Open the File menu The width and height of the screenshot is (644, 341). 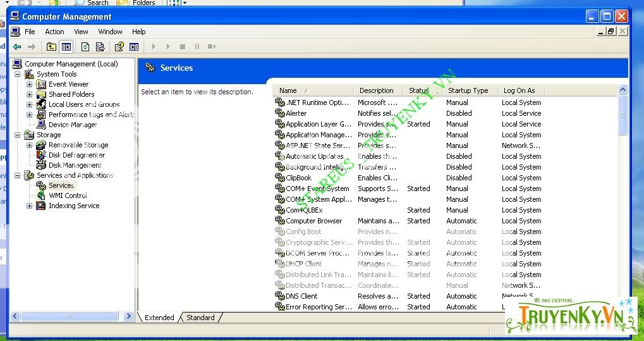[30, 32]
